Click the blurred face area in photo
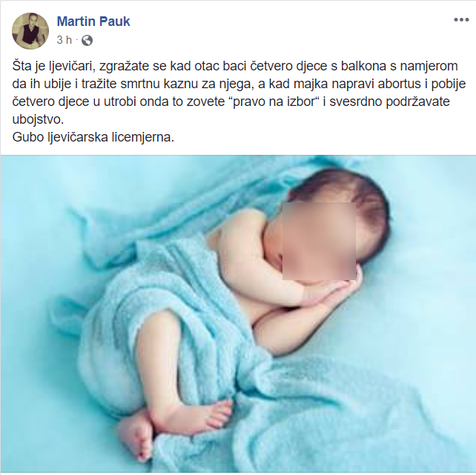The image size is (476, 475). tap(319, 241)
